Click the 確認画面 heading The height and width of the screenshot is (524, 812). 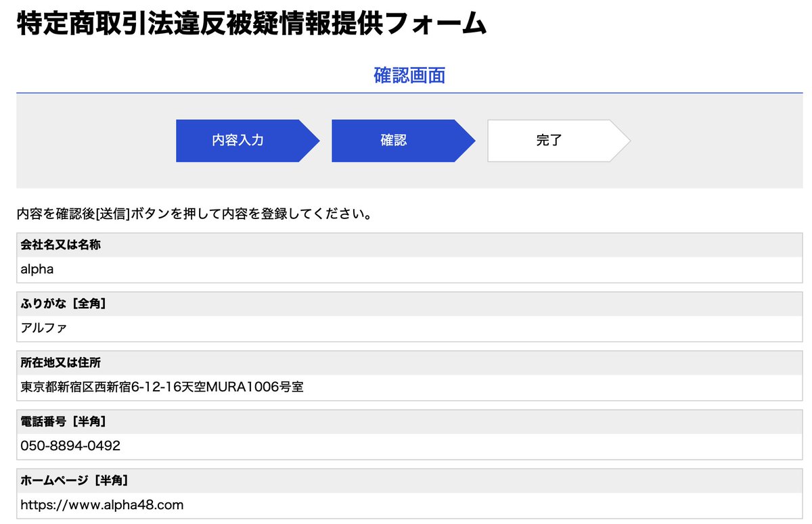tap(409, 75)
